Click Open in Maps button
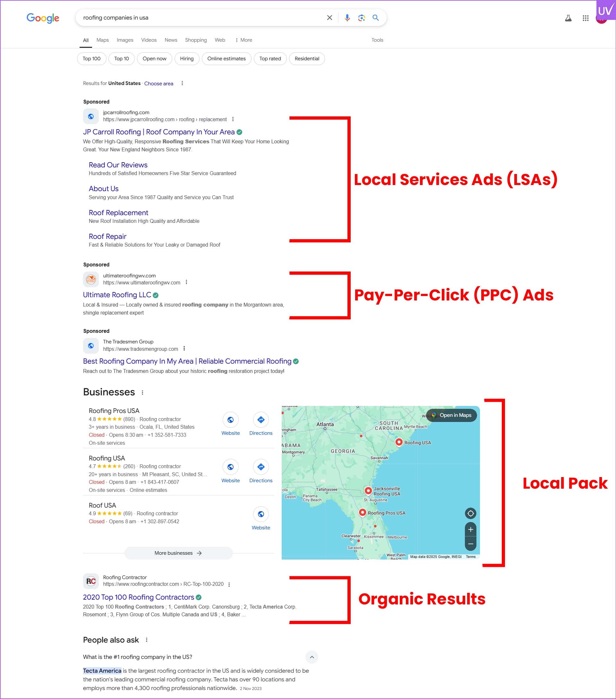The height and width of the screenshot is (699, 616). (451, 415)
